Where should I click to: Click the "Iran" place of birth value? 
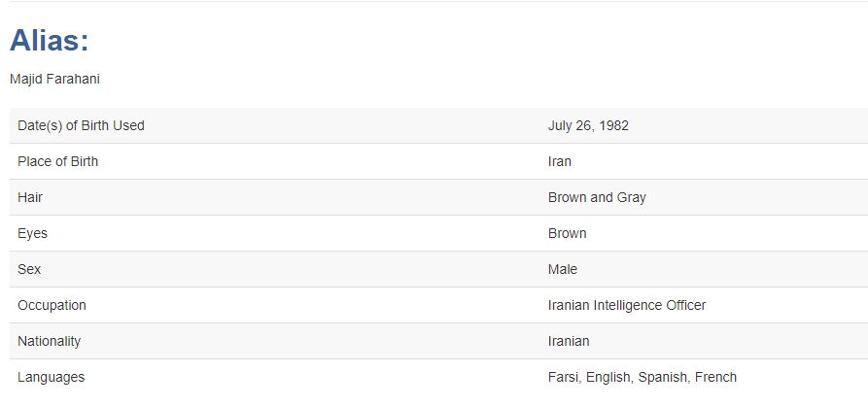point(560,161)
